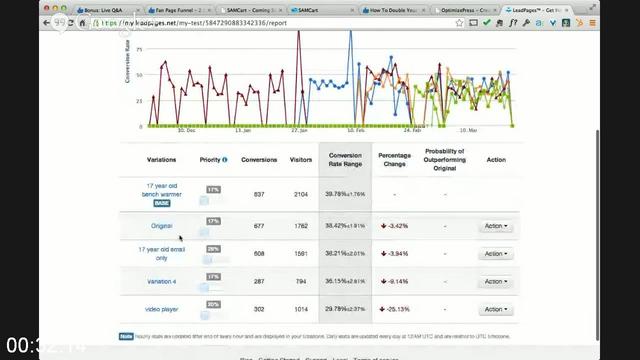
Task: Open the Action dropdown for Original
Action: point(496,226)
